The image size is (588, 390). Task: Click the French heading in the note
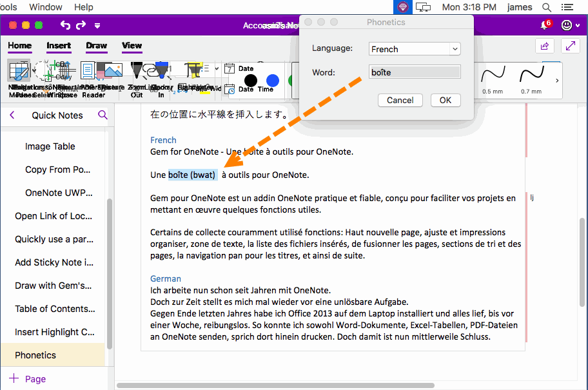[163, 140]
